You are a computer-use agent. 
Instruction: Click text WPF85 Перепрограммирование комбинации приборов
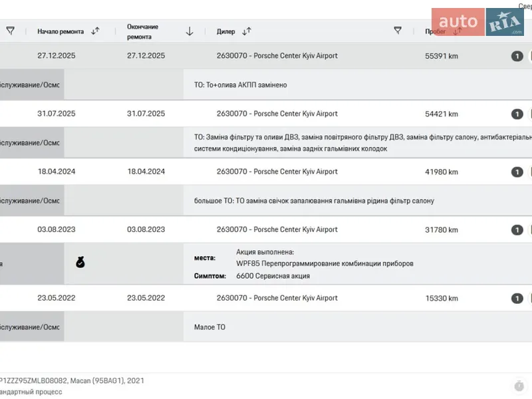pyautogui.click(x=325, y=263)
